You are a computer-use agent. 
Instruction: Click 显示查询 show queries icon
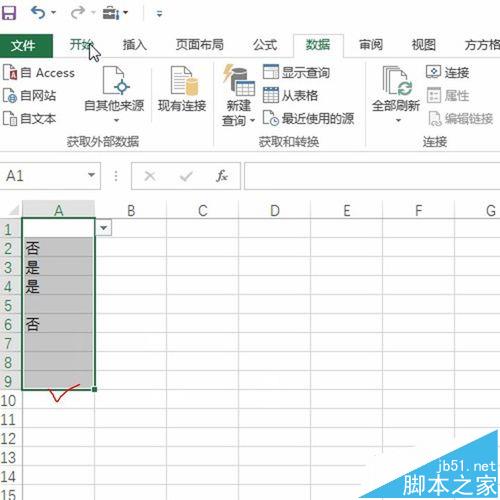click(x=270, y=72)
